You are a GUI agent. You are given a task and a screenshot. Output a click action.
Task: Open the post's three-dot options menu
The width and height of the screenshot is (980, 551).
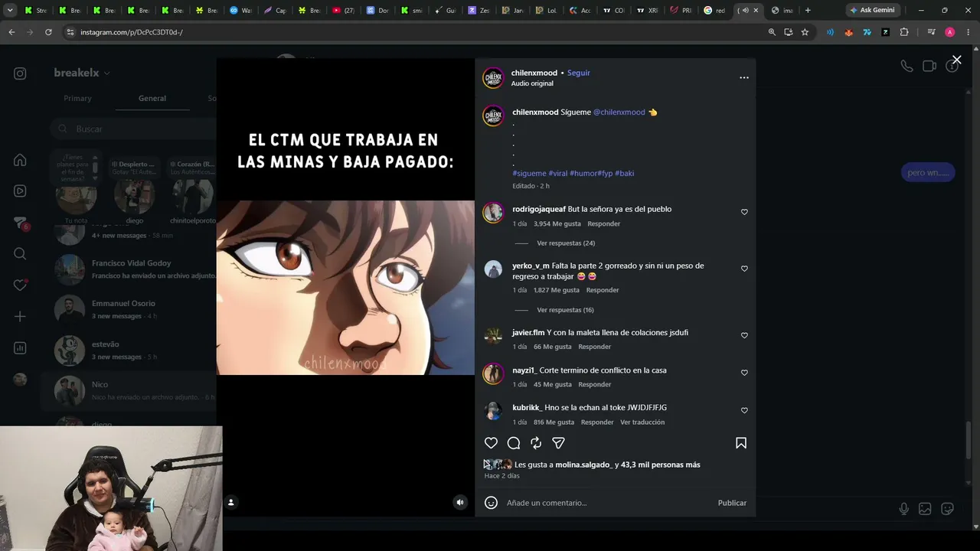744,77
